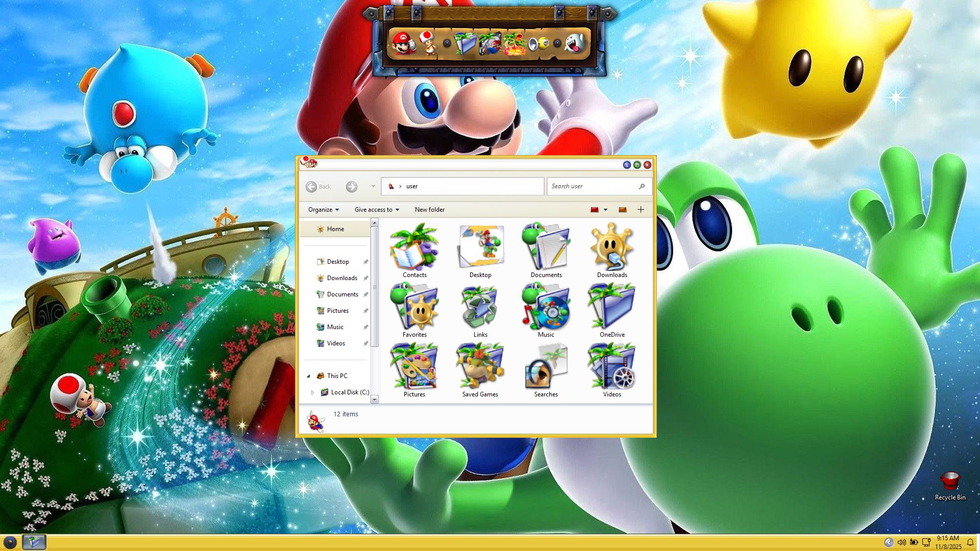Screen dimensions: 980x551
Task: Click the volume icon in system tray
Action: coord(901,542)
